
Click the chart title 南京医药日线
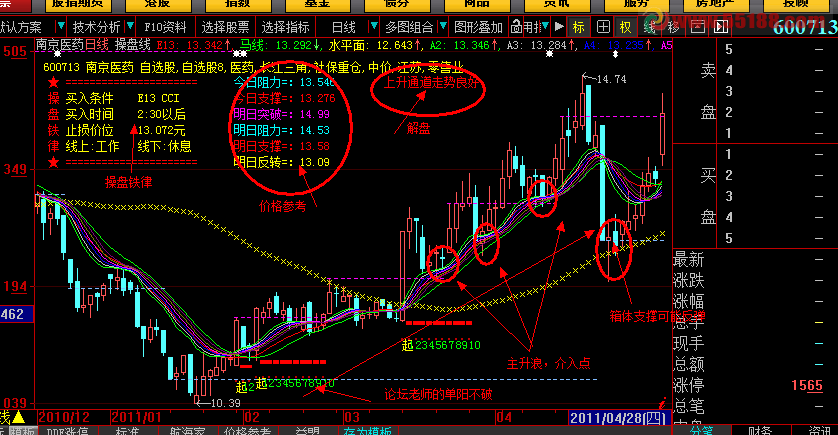click(x=72, y=45)
